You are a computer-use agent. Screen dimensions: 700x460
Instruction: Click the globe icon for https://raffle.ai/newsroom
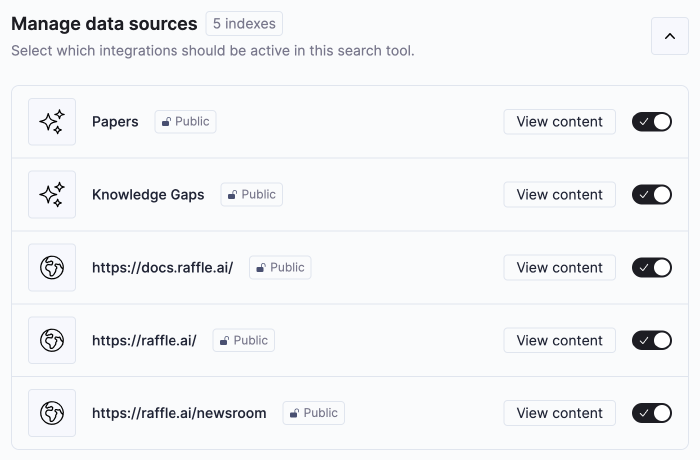tap(52, 413)
